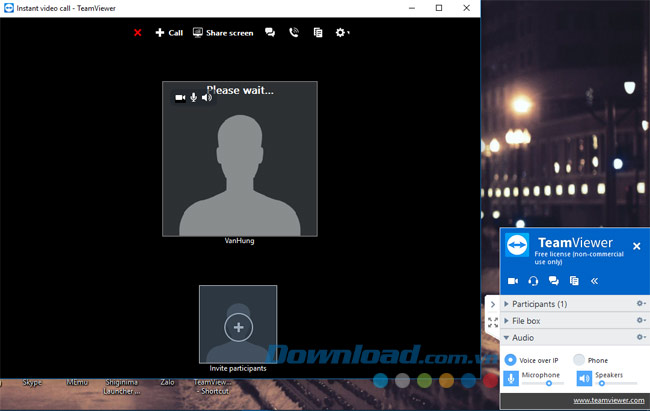Screen dimensions: 650x411
Task: Maximize the Instant video call window
Action: pos(439,8)
